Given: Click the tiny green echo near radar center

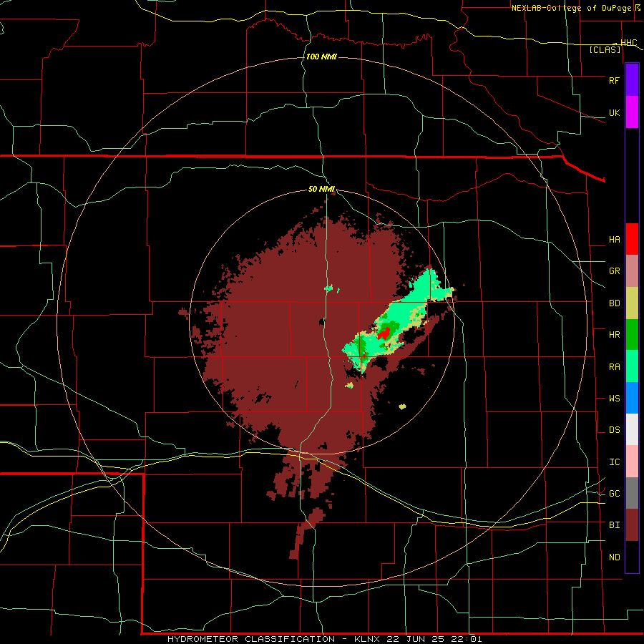Looking at the screenshot, I should [x=328, y=288].
